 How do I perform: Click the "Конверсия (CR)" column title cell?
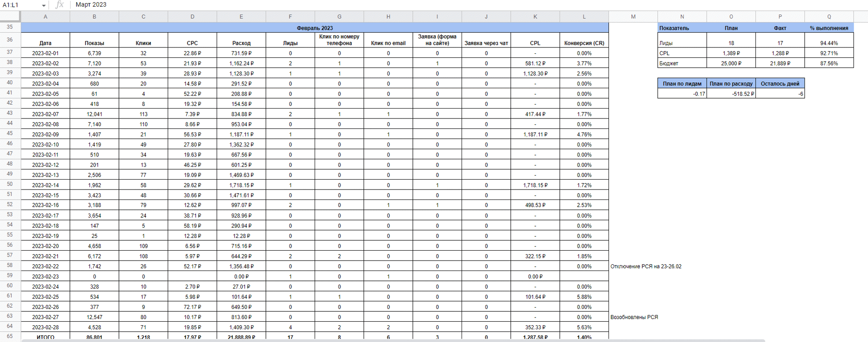click(584, 43)
